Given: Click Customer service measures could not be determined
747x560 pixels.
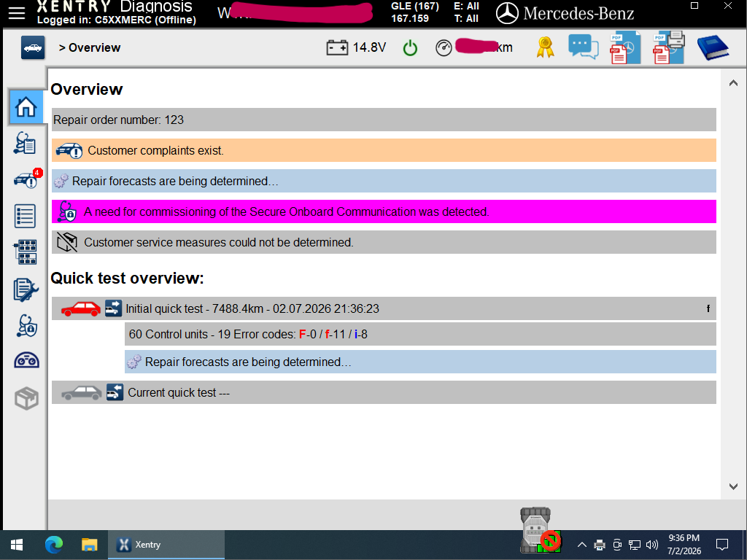Looking at the screenshot, I should click(x=384, y=242).
